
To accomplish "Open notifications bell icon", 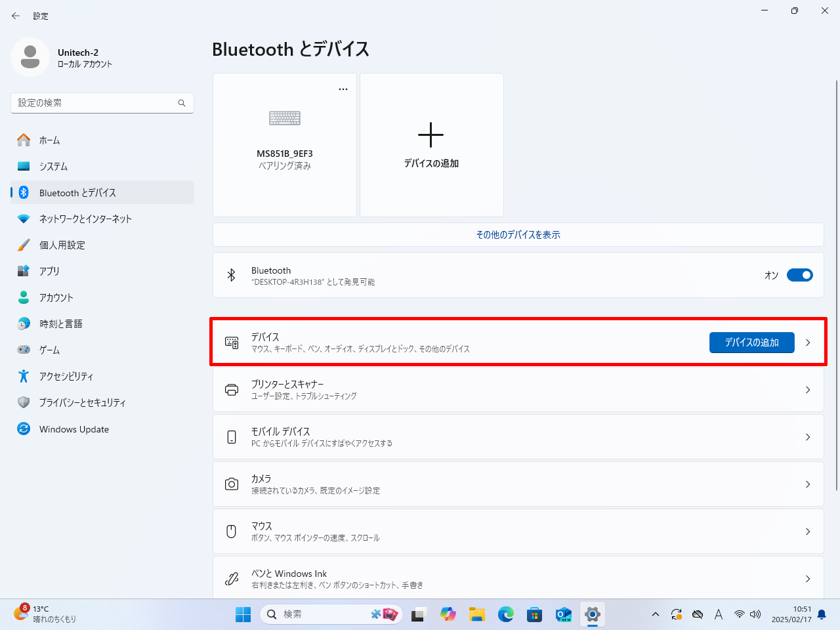I will tap(822, 614).
